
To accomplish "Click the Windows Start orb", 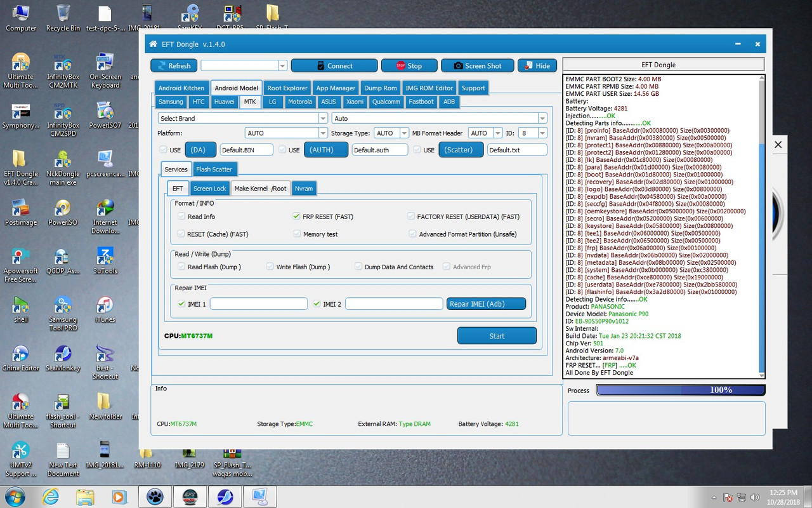I will pos(15,496).
